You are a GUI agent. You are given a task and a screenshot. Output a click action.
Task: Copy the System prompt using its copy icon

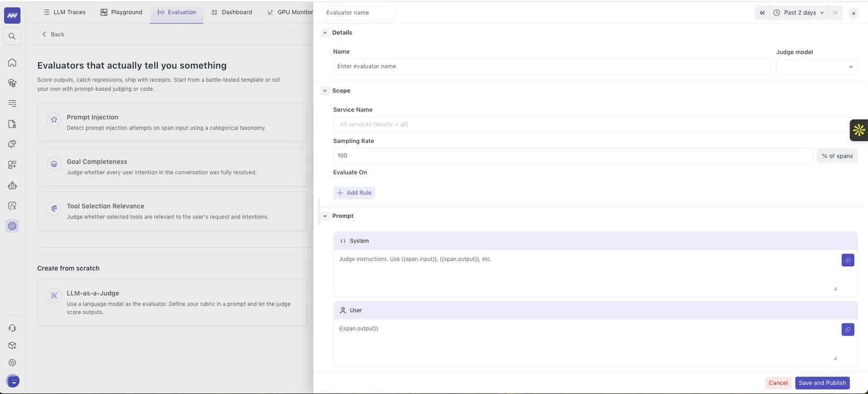coord(847,260)
